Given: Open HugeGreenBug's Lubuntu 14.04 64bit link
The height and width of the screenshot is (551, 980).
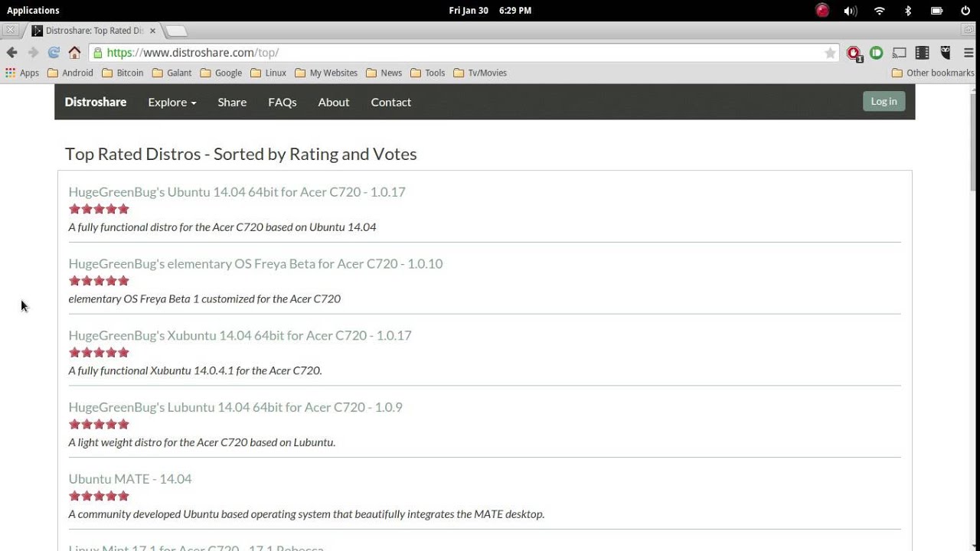Looking at the screenshot, I should [x=235, y=407].
